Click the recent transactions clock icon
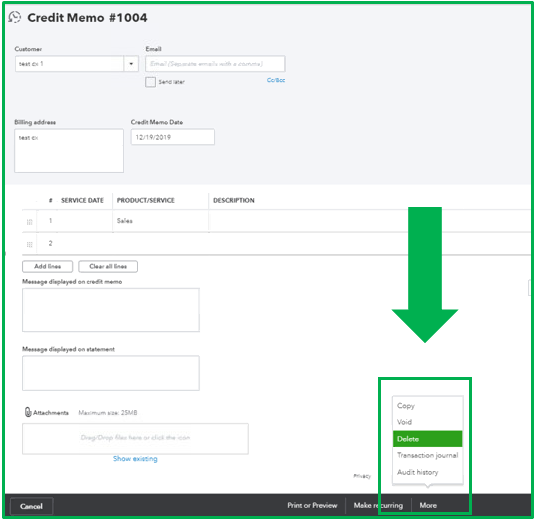 (15, 17)
